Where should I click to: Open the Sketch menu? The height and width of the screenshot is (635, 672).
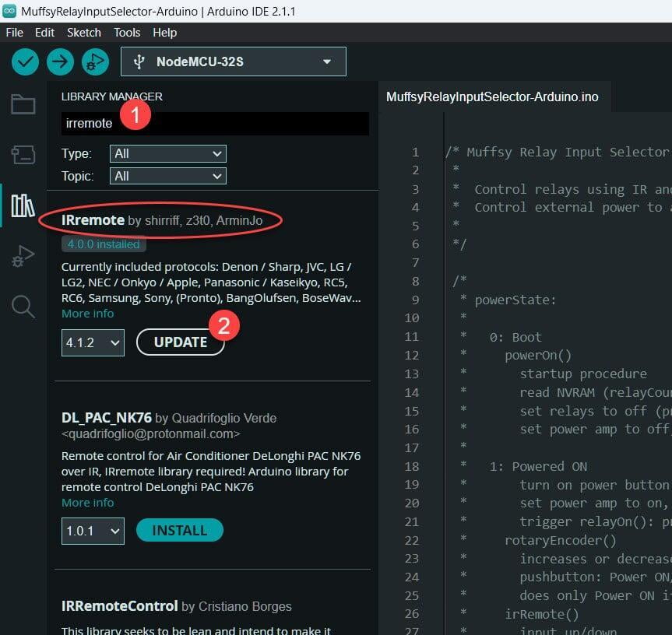coord(84,33)
